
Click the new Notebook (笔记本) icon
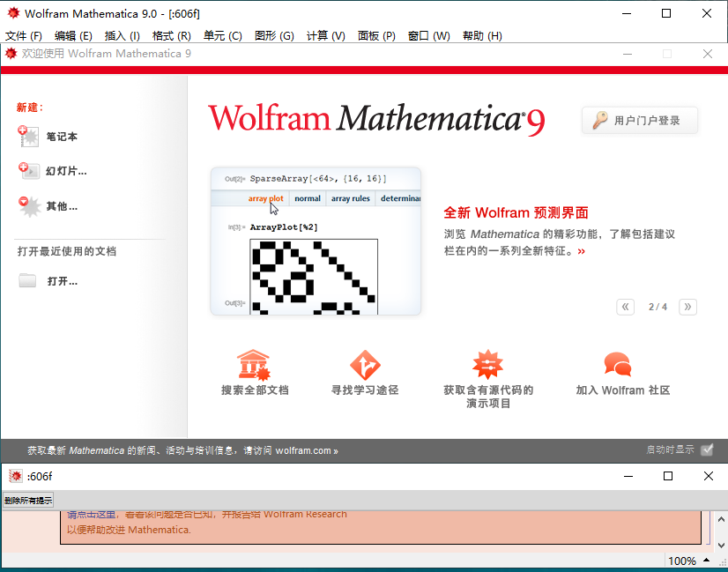(29, 136)
